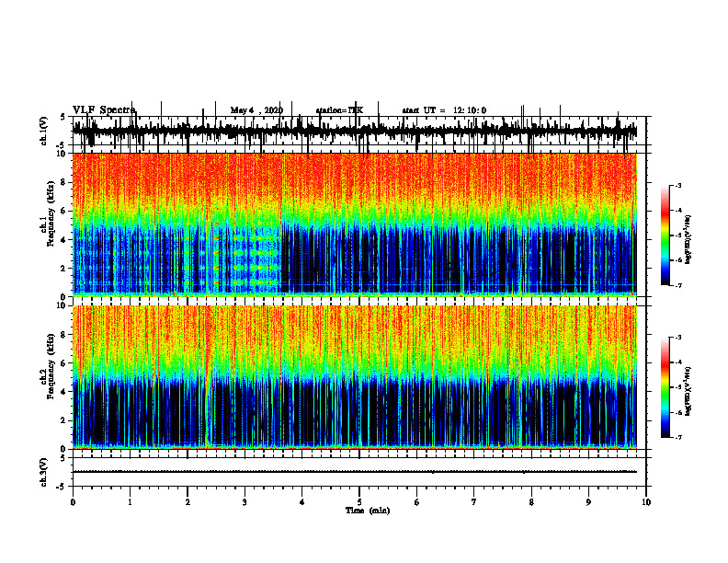Viewport: 728px width, 563px height.
Task: Click time-axis tick label '0'
Action: pyautogui.click(x=73, y=502)
